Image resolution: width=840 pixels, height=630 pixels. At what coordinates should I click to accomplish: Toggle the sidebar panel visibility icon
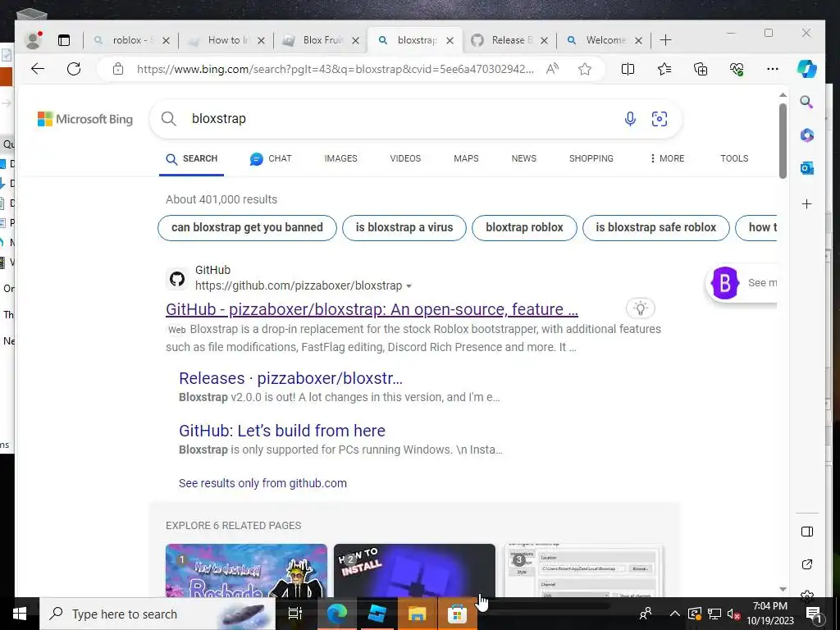point(807,532)
